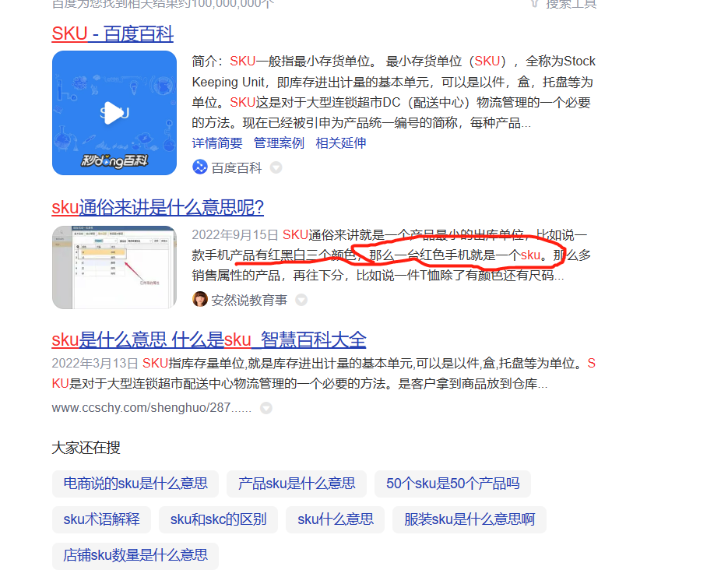Open the SKU - 百度百科 result title

point(112,34)
